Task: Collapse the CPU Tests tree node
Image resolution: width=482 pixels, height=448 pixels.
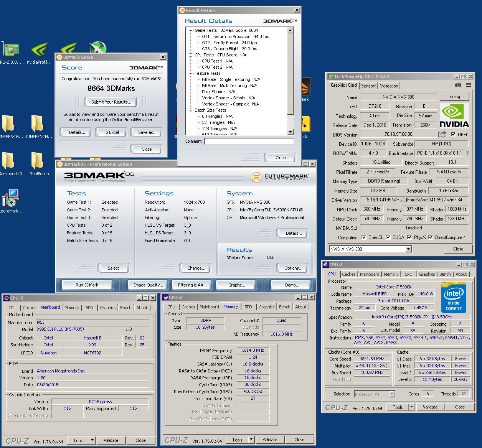Action: 190,55
